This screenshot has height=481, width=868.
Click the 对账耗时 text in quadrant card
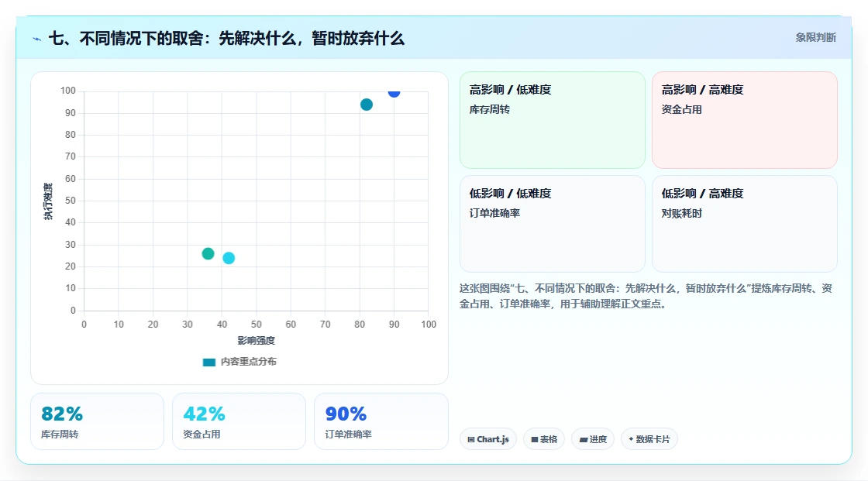681,213
